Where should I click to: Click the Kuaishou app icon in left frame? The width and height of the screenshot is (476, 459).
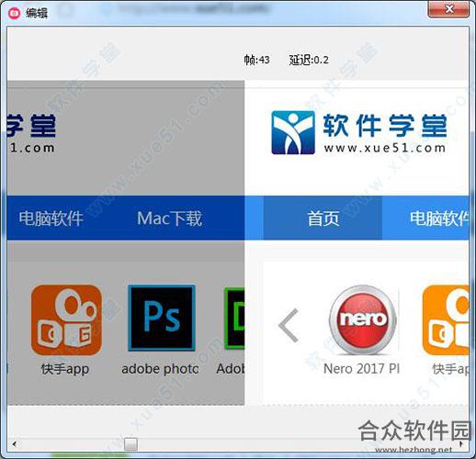tap(66, 319)
